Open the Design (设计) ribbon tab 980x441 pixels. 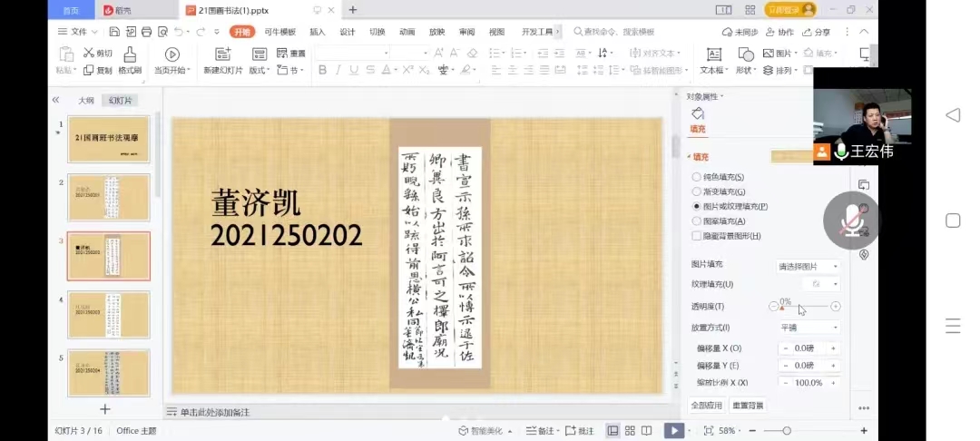[x=348, y=32]
